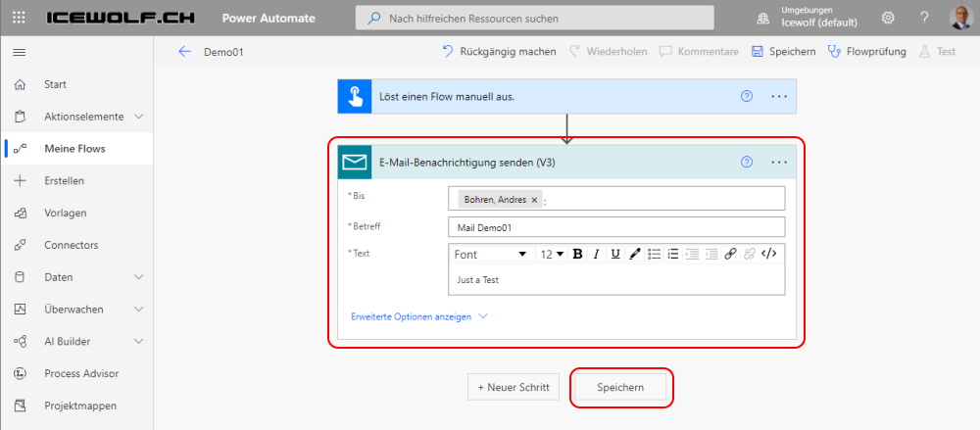Image resolution: width=980 pixels, height=430 pixels.
Task: Click Wiederholen in the toolbar
Action: click(609, 52)
